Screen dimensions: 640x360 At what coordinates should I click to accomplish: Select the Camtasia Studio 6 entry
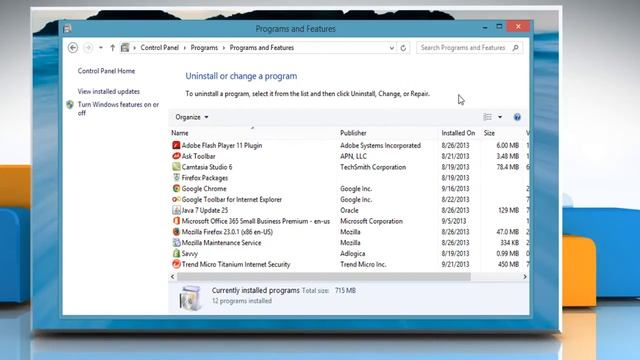207,167
